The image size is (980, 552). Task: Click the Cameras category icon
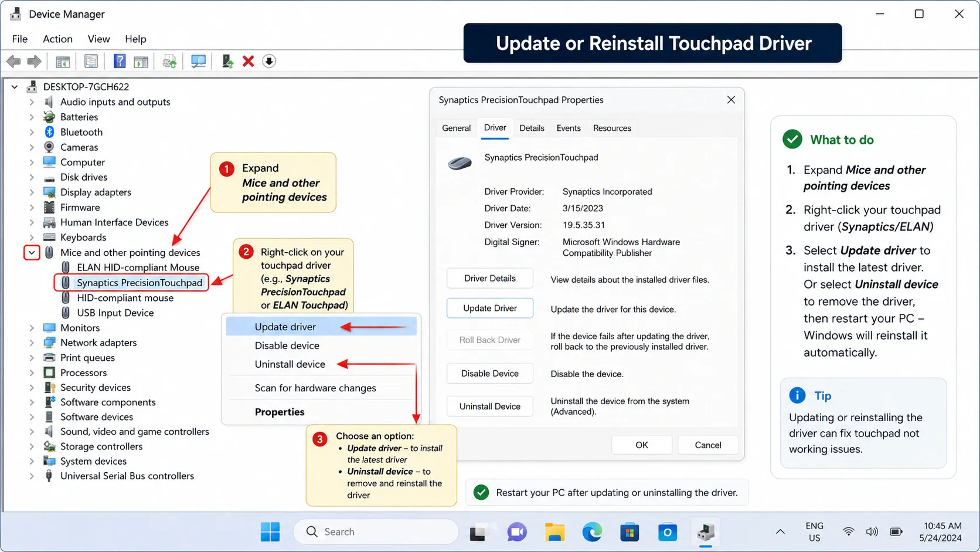click(x=49, y=147)
